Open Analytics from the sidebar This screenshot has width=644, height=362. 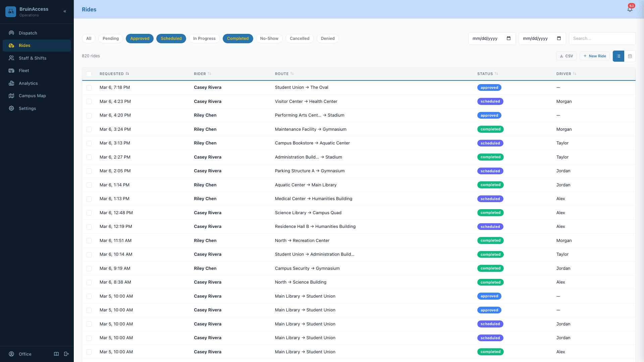click(28, 83)
